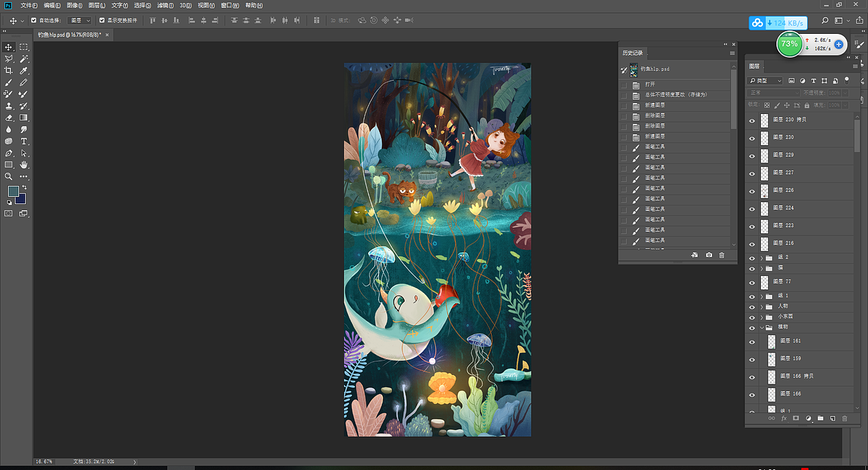Open the 类型 layer filter dropdown

[x=765, y=81]
